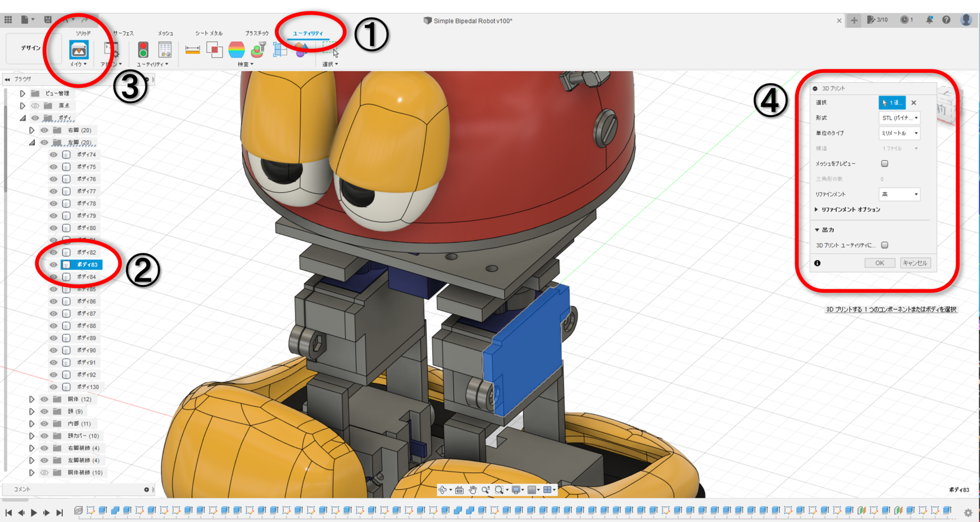Select the Orbit icon in navigation bar
This screenshot has width=980, height=522.
(444, 489)
